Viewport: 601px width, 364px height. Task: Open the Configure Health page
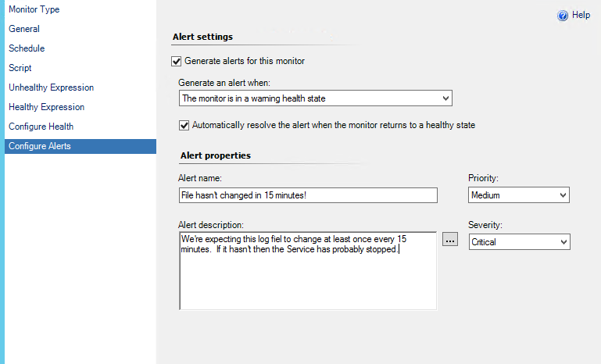click(41, 127)
